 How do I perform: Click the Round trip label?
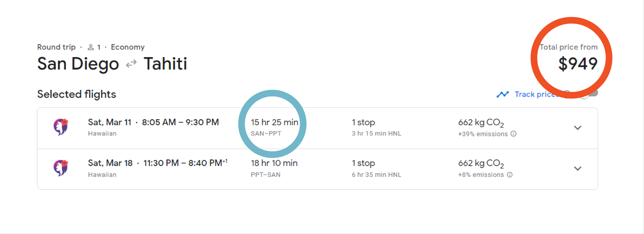click(x=56, y=47)
